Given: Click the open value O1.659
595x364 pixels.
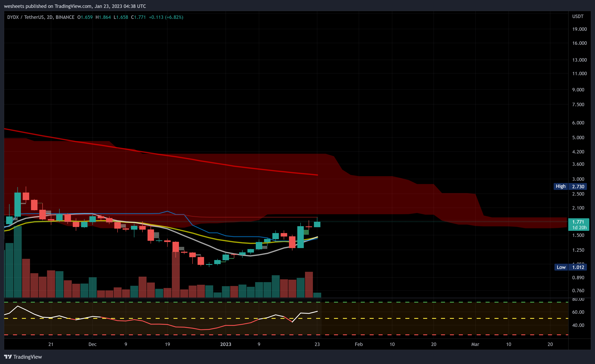Looking at the screenshot, I should point(85,17).
